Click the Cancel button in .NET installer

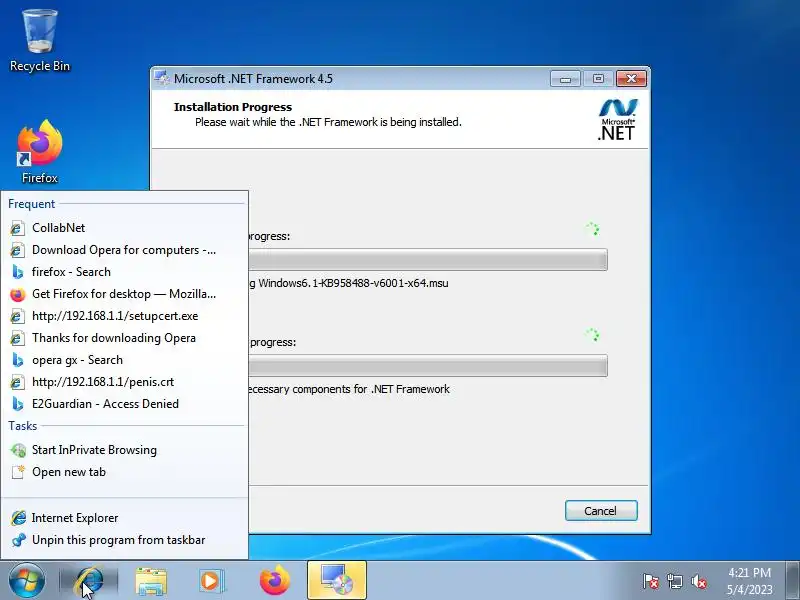click(x=601, y=511)
